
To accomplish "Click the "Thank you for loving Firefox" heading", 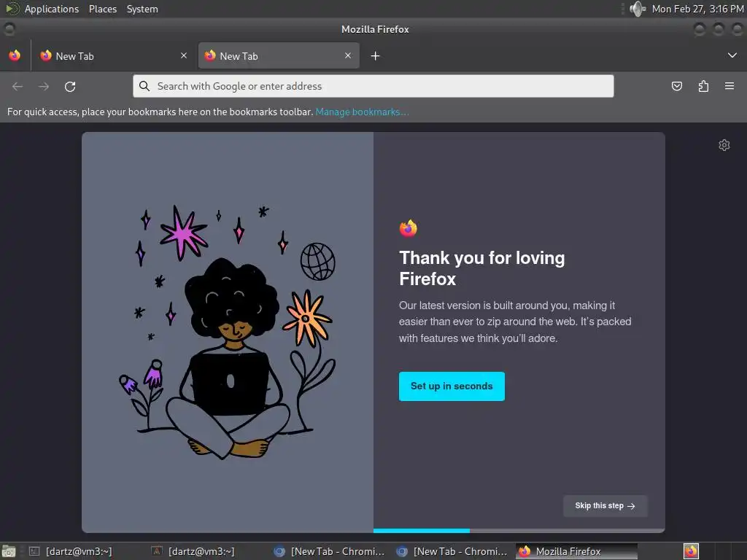I will 481,268.
